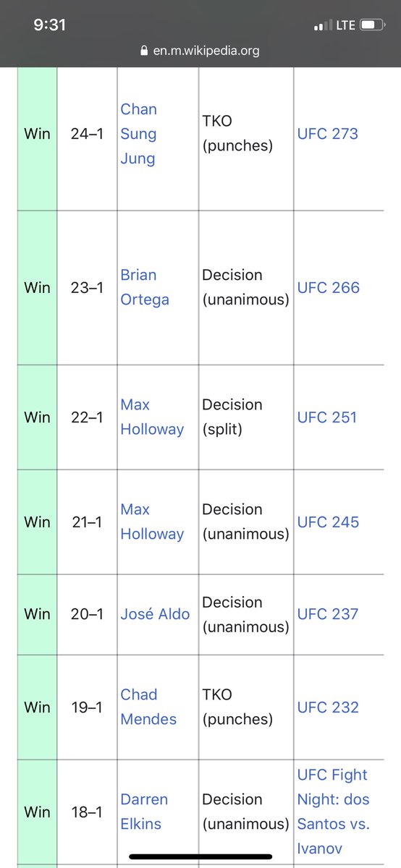401x868 pixels.
Task: Open UFC Fight Night: dos Santos vs. Ivanov
Action: click(334, 812)
